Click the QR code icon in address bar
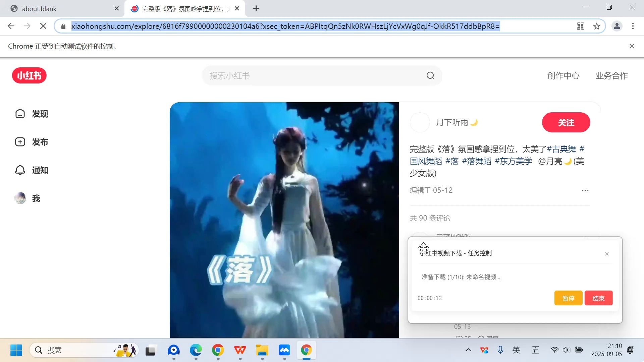This screenshot has width=644, height=362. (581, 26)
